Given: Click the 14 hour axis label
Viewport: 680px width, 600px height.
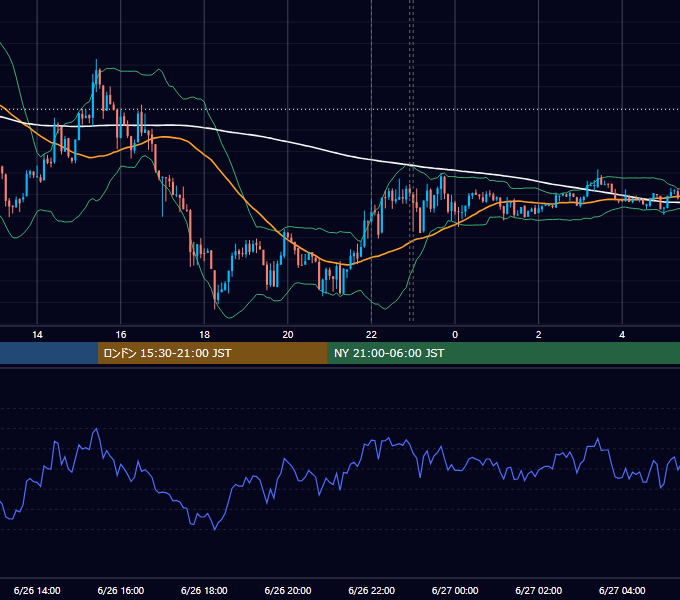Looking at the screenshot, I should click(x=37, y=335).
